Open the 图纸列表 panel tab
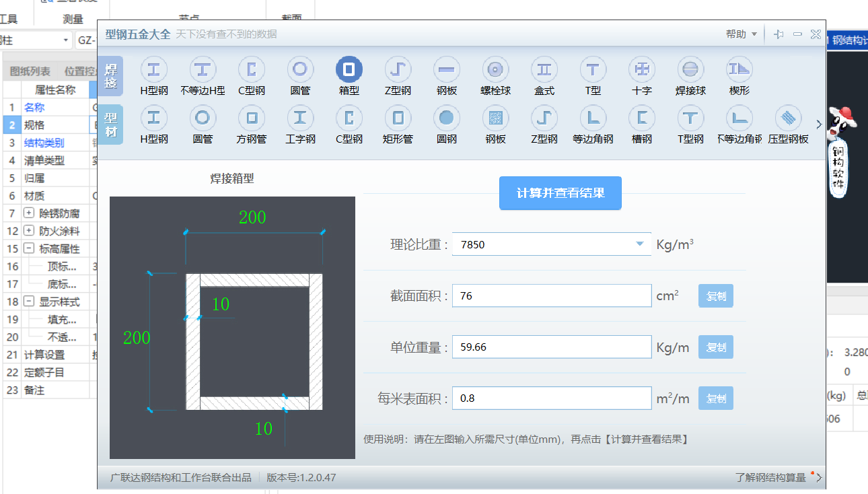 pyautogui.click(x=30, y=71)
